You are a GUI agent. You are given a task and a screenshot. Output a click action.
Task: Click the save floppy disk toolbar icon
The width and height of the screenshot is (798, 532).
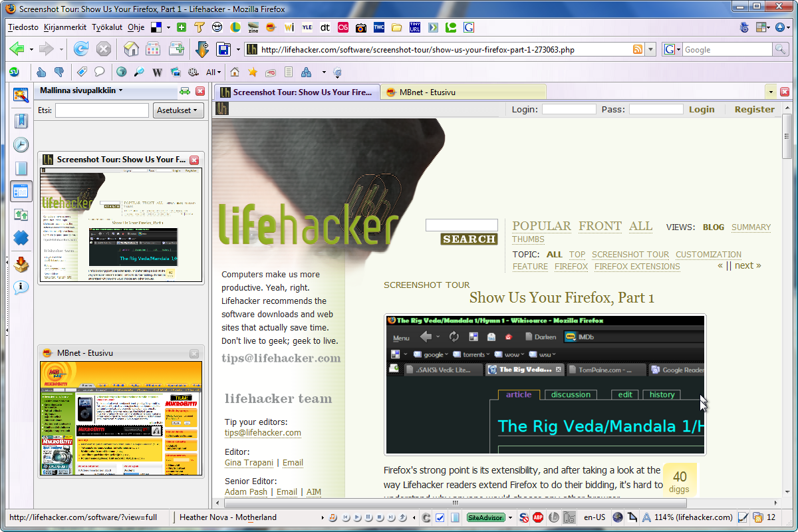223,49
